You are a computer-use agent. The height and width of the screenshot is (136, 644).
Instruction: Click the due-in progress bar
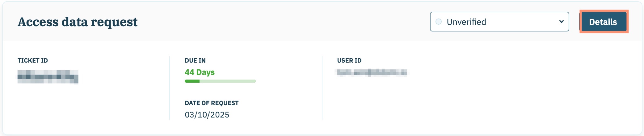(x=220, y=81)
